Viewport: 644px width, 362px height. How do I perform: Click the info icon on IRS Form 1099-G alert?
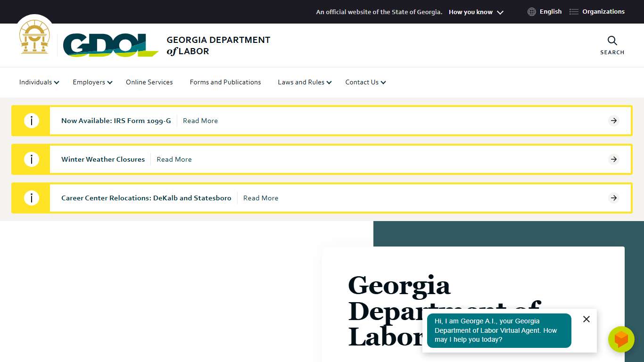coord(32,120)
